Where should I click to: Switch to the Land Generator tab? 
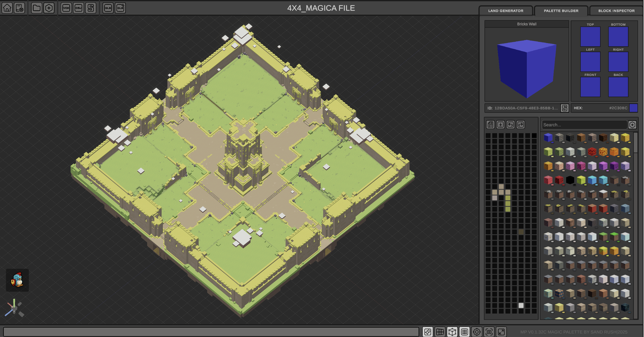(506, 11)
